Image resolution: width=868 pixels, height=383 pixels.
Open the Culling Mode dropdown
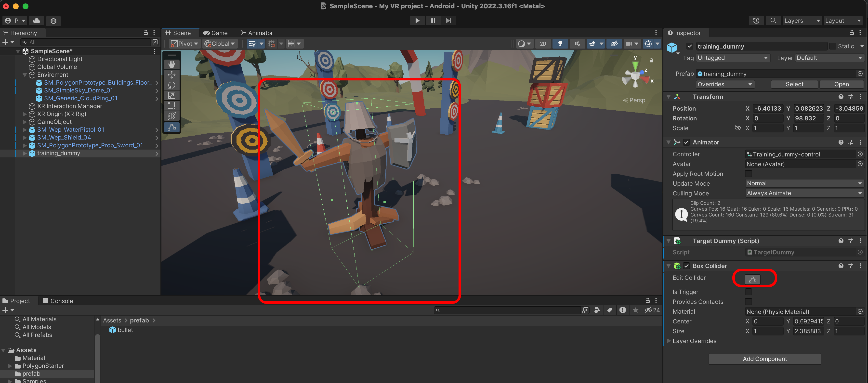point(804,193)
